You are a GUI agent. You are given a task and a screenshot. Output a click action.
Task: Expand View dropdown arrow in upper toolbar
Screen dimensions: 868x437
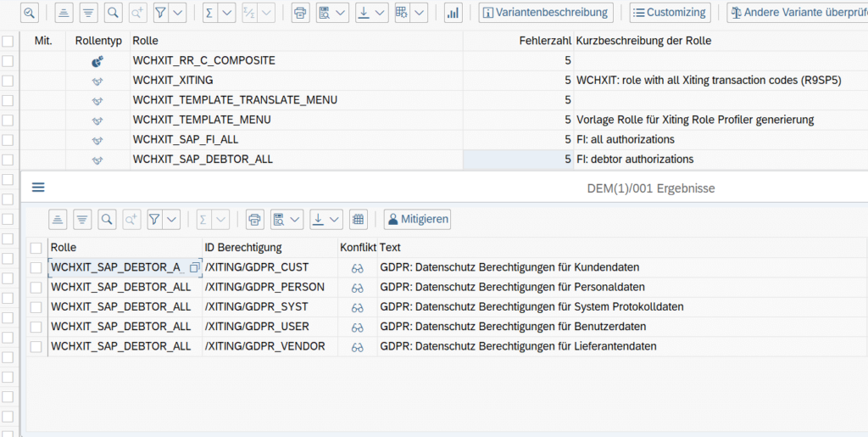pyautogui.click(x=341, y=12)
